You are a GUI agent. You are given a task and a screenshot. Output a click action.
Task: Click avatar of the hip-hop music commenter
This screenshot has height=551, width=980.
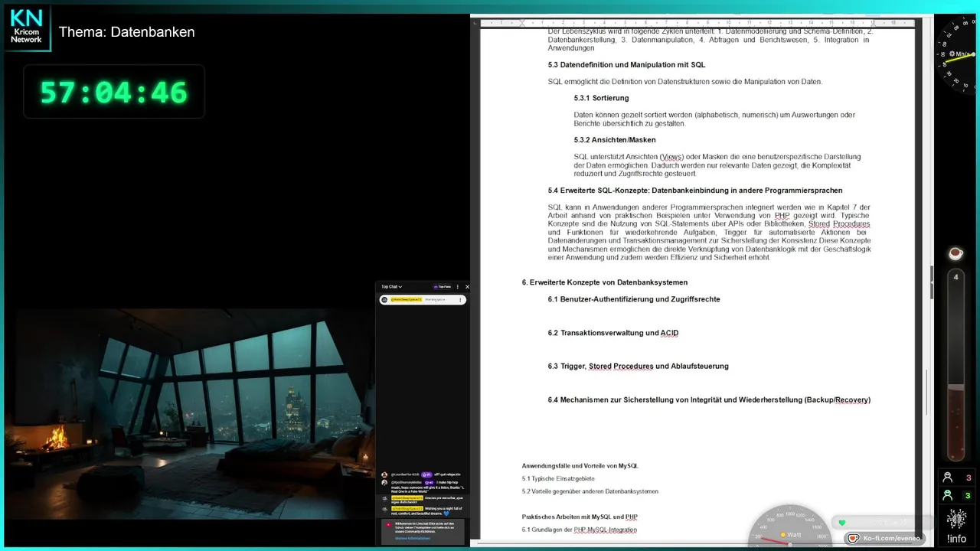pos(384,483)
